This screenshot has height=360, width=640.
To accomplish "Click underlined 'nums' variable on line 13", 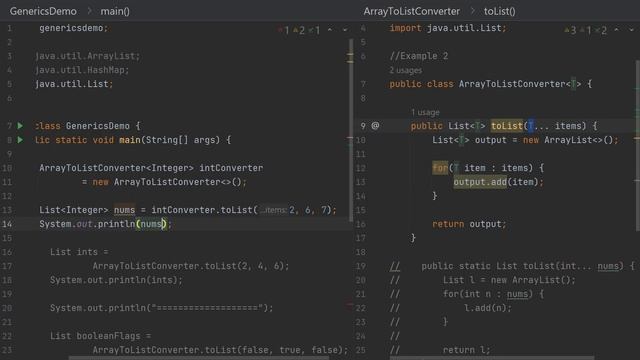I will pos(124,210).
